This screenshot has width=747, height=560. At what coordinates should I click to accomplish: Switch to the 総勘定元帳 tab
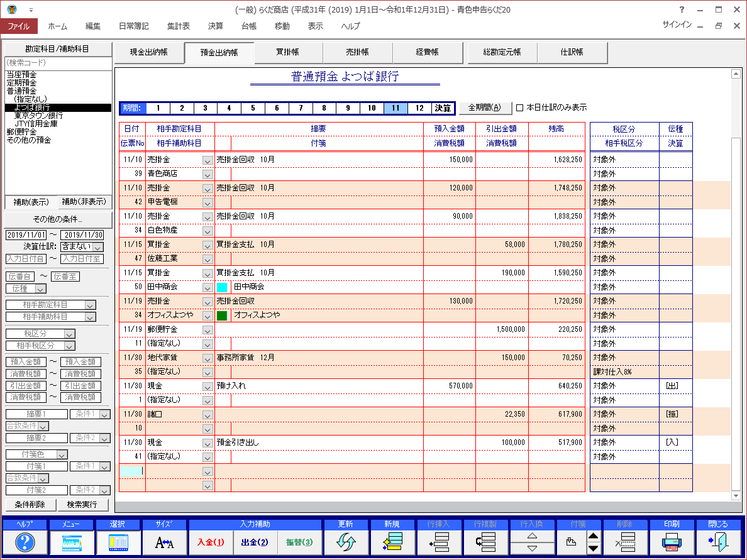[x=502, y=52]
